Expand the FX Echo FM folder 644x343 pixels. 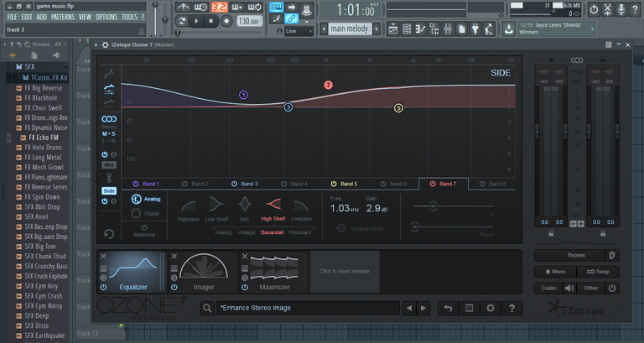[x=43, y=137]
